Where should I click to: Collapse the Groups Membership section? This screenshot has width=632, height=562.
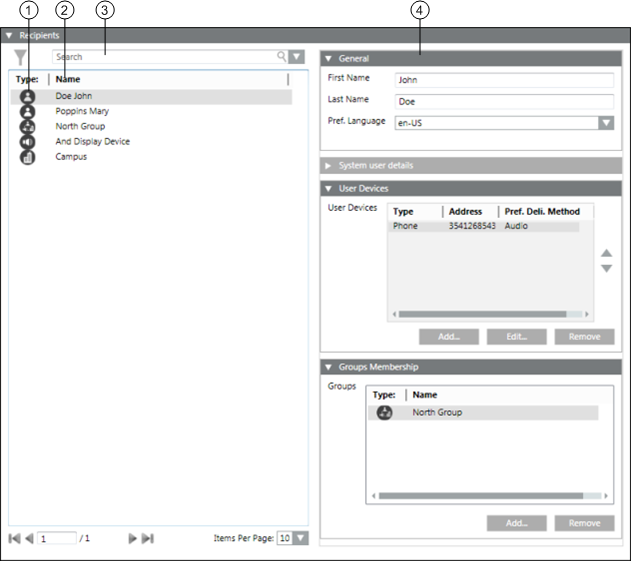(x=328, y=367)
